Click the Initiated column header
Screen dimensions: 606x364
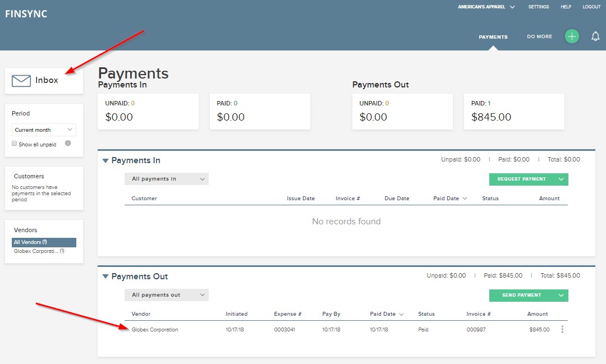[237, 314]
